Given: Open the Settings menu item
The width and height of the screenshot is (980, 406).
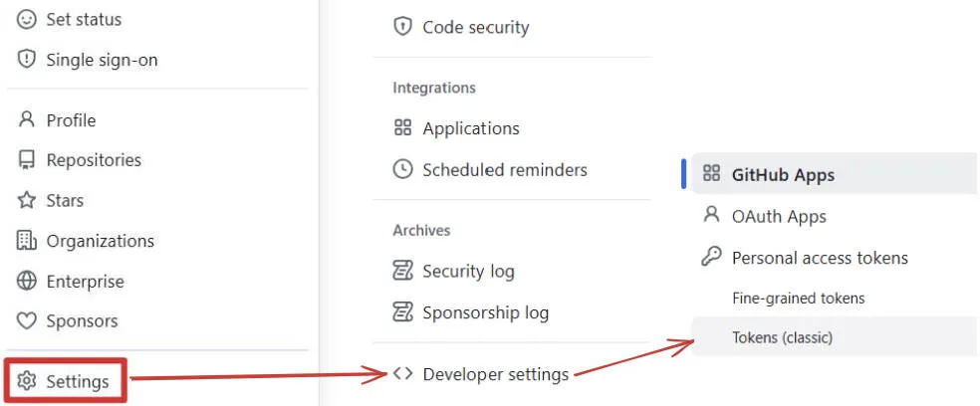Looking at the screenshot, I should (x=77, y=381).
